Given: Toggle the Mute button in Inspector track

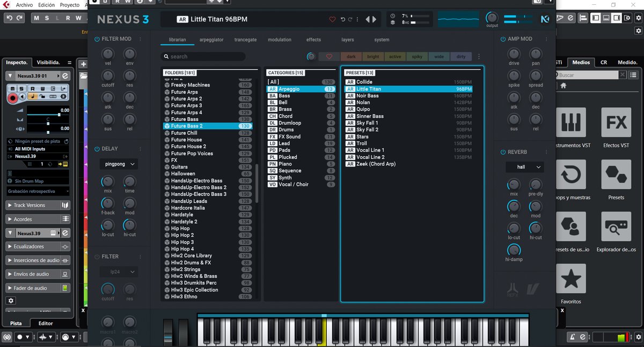Looking at the screenshot, I should 13,89.
